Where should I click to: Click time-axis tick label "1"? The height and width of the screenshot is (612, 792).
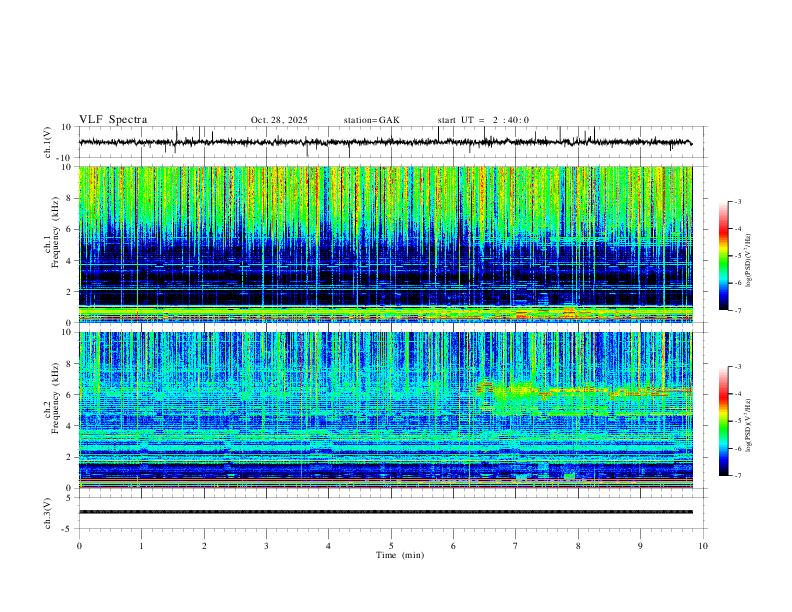[141, 546]
